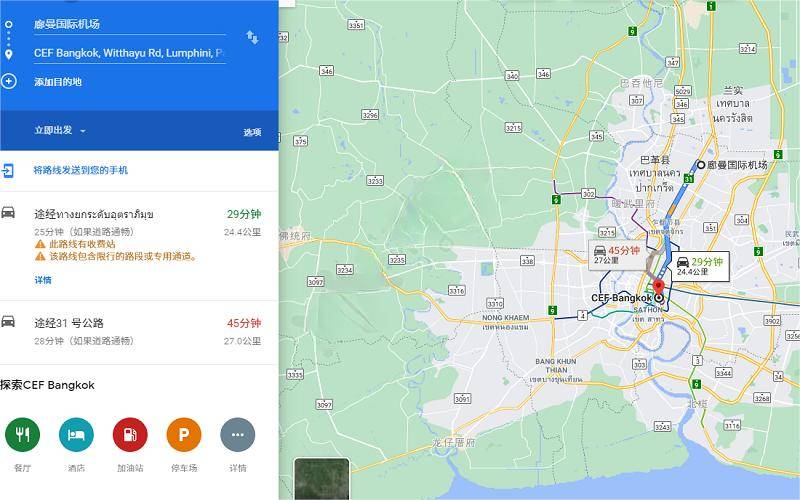Select the Gas stations icon
This screenshot has height=500, width=800.
point(130,435)
